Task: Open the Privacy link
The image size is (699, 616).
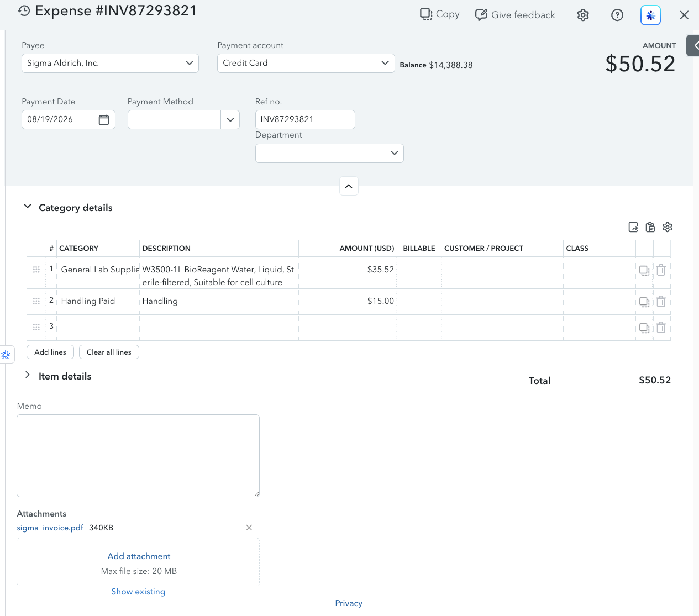Action: coord(349,603)
